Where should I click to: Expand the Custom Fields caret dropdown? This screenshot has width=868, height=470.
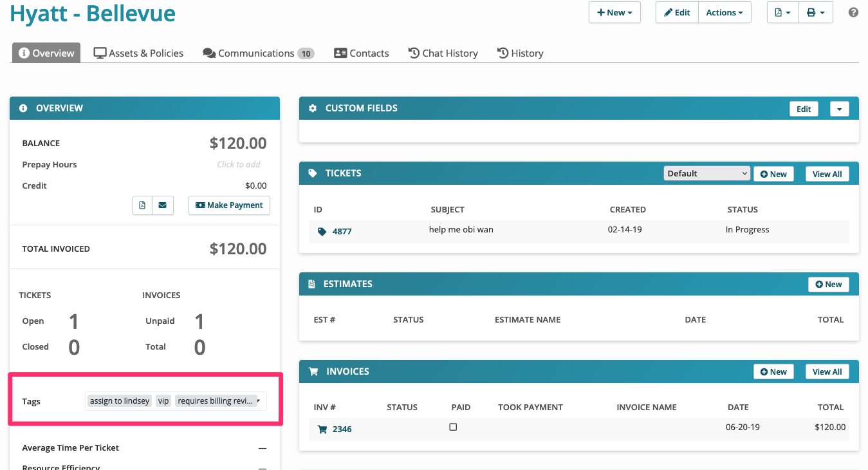coord(840,109)
